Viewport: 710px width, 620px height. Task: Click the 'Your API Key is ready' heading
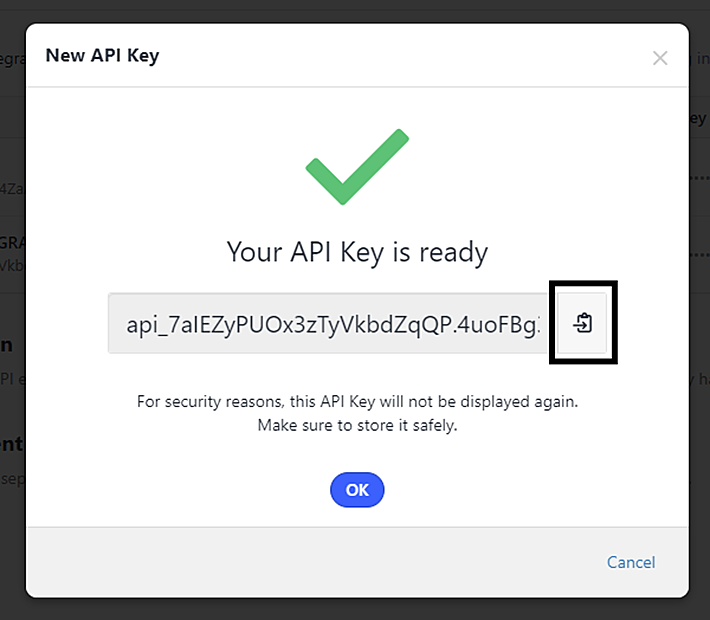point(357,252)
